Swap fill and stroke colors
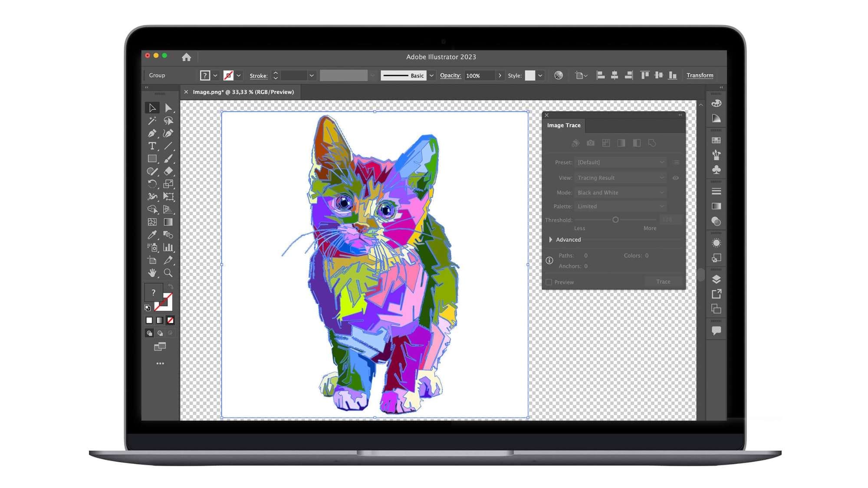Image resolution: width=868 pixels, height=488 pixels. (x=171, y=287)
